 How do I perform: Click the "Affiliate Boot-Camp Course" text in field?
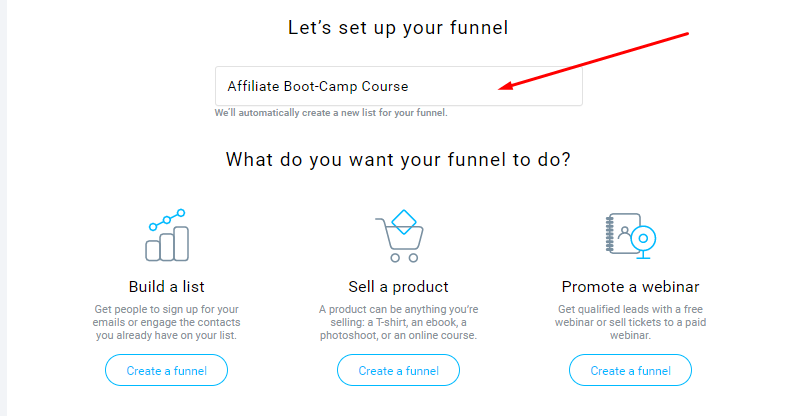point(317,86)
